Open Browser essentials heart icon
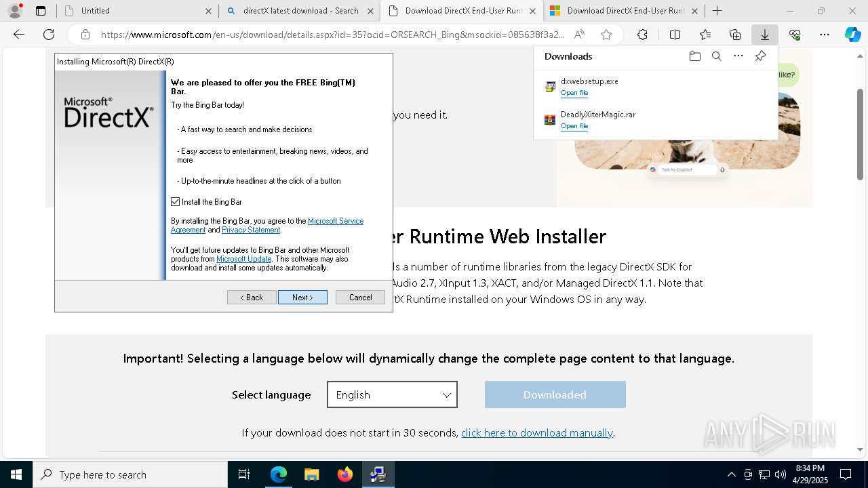The image size is (868, 488). [795, 35]
